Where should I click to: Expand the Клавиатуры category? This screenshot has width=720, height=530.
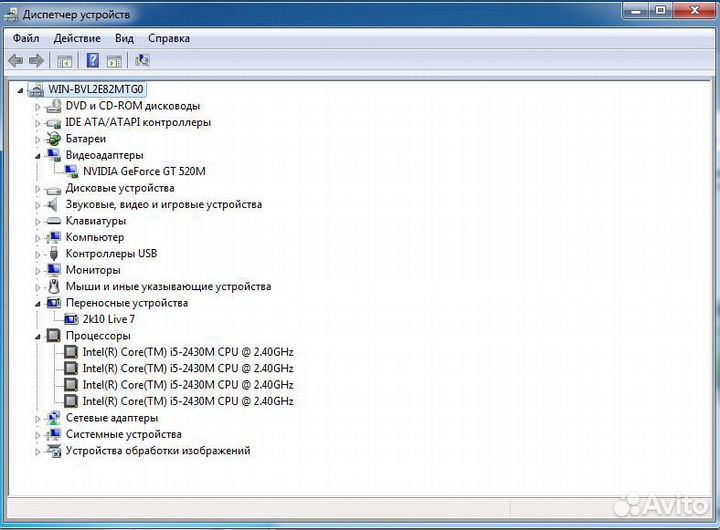click(x=38, y=222)
